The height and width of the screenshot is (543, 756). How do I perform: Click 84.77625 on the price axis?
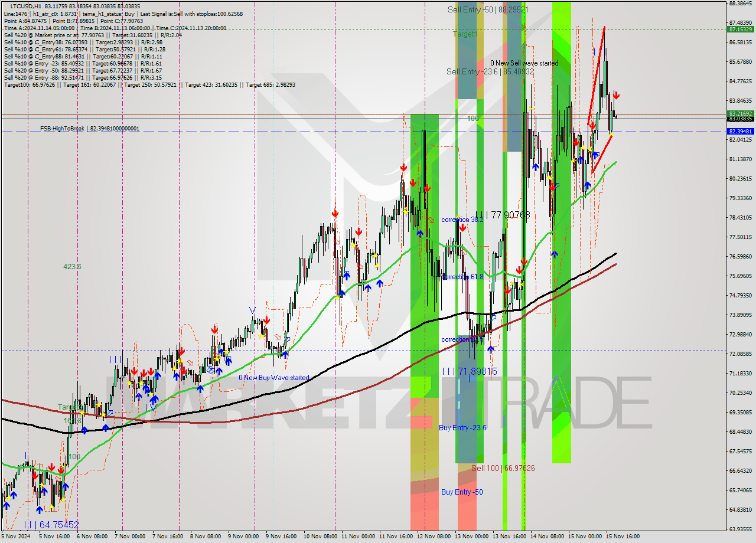740,81
